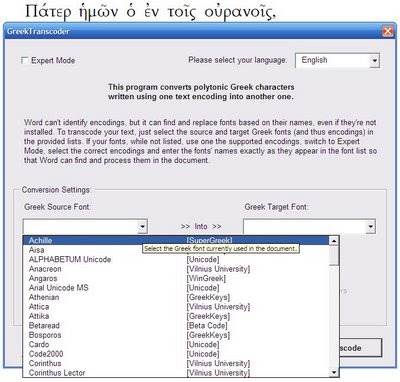Select Athenian from the list
Image resolution: width=400 pixels, height=382 pixels.
tap(176, 297)
